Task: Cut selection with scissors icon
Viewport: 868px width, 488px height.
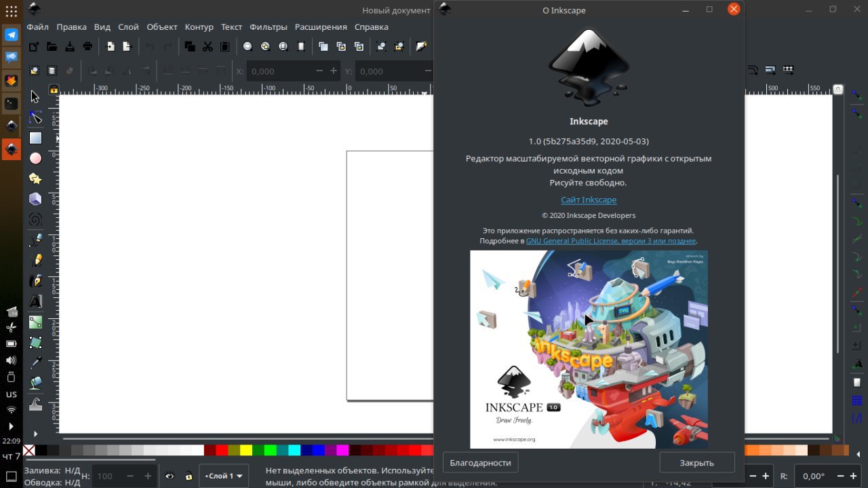Action: (x=208, y=47)
